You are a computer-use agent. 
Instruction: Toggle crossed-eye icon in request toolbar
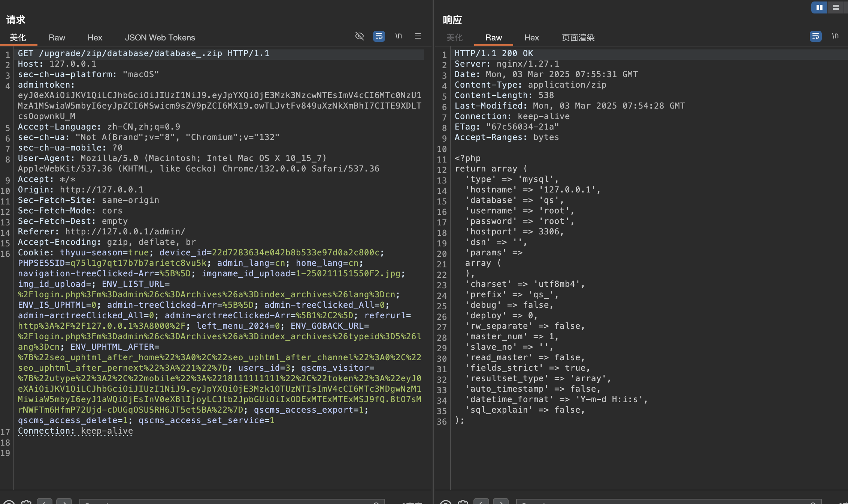pos(360,36)
